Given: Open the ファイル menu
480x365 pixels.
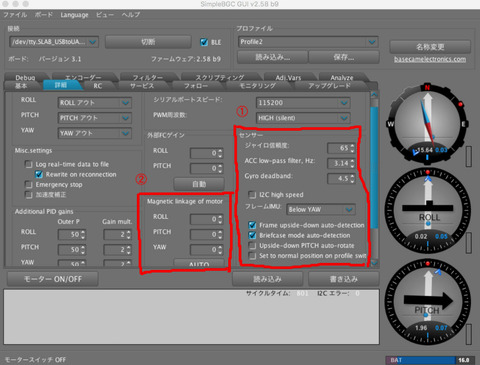Looking at the screenshot, I should click(15, 15).
